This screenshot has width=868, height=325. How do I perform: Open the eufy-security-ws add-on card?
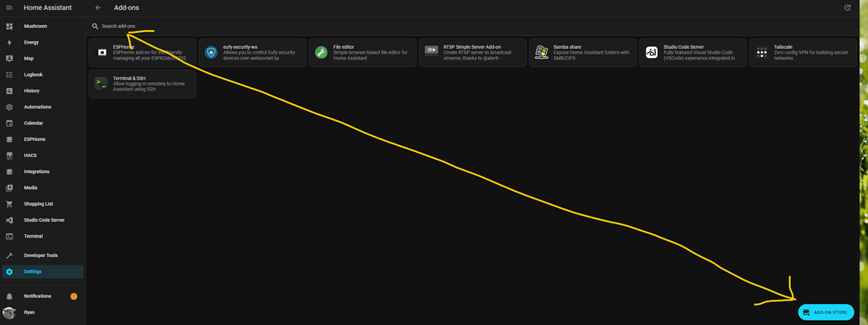tap(252, 53)
